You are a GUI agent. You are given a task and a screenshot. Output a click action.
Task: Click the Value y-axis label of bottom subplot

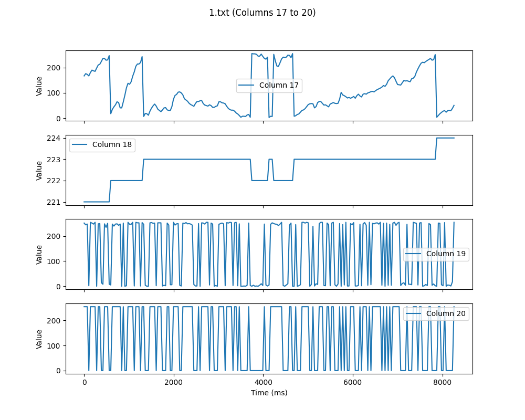pos(39,339)
